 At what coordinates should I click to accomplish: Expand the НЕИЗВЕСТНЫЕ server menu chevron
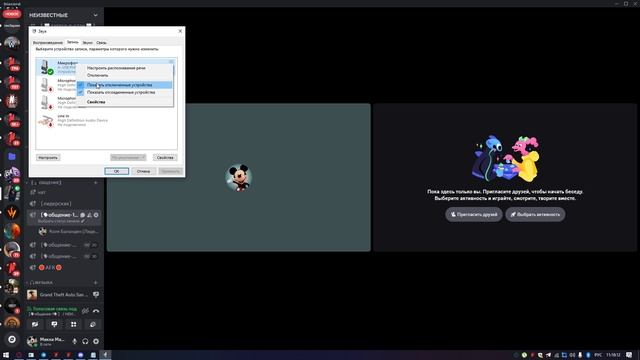click(95, 15)
